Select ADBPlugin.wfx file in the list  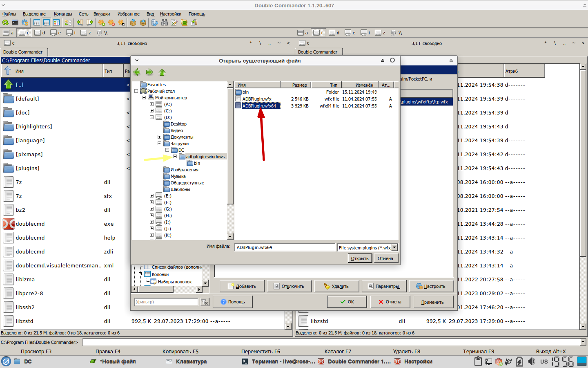click(256, 99)
